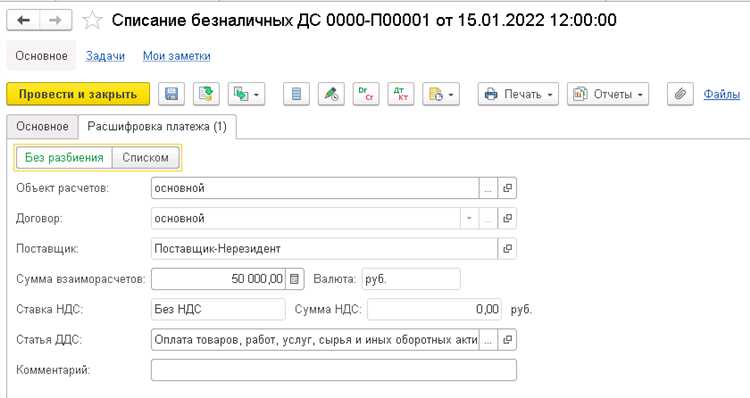Save document with the floppy disk icon
This screenshot has height=398, width=750.
171,94
